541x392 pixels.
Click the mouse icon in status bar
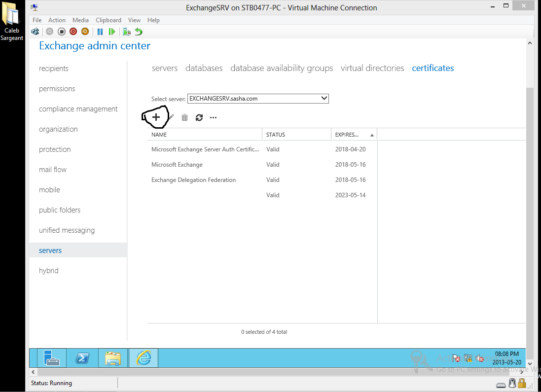click(512, 384)
